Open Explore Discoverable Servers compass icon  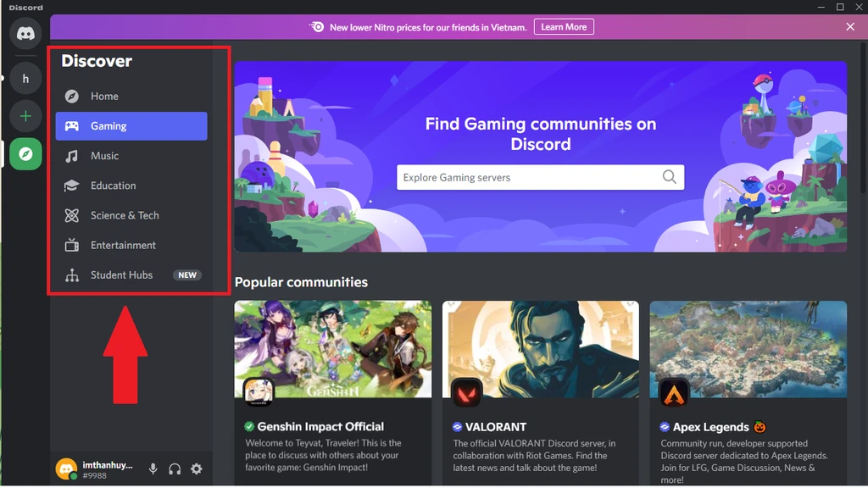point(25,154)
